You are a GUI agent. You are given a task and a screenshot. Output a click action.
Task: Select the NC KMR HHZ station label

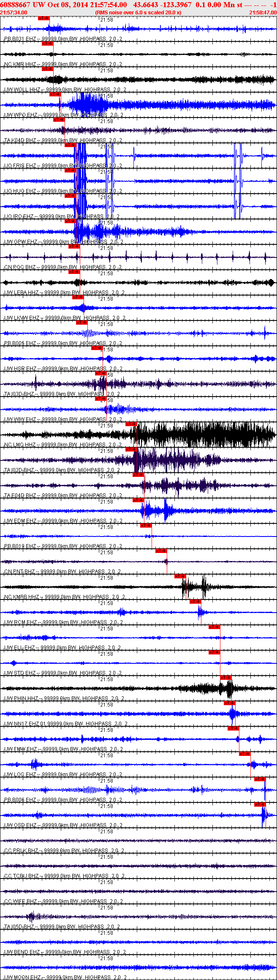(63, 64)
